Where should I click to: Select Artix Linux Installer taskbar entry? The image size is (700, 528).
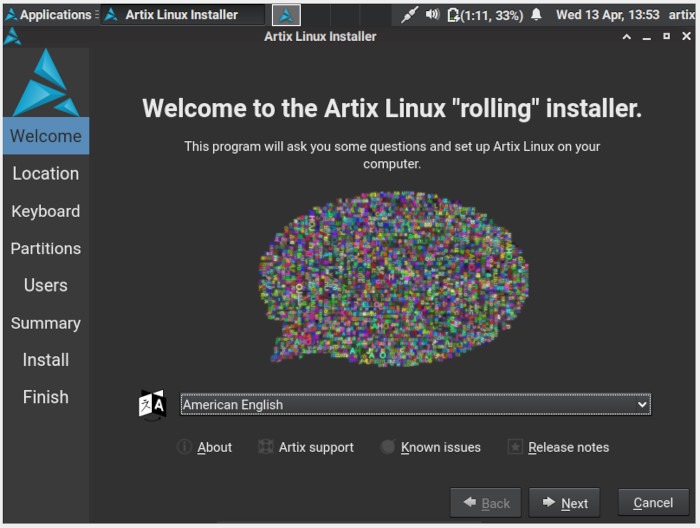pyautogui.click(x=183, y=15)
